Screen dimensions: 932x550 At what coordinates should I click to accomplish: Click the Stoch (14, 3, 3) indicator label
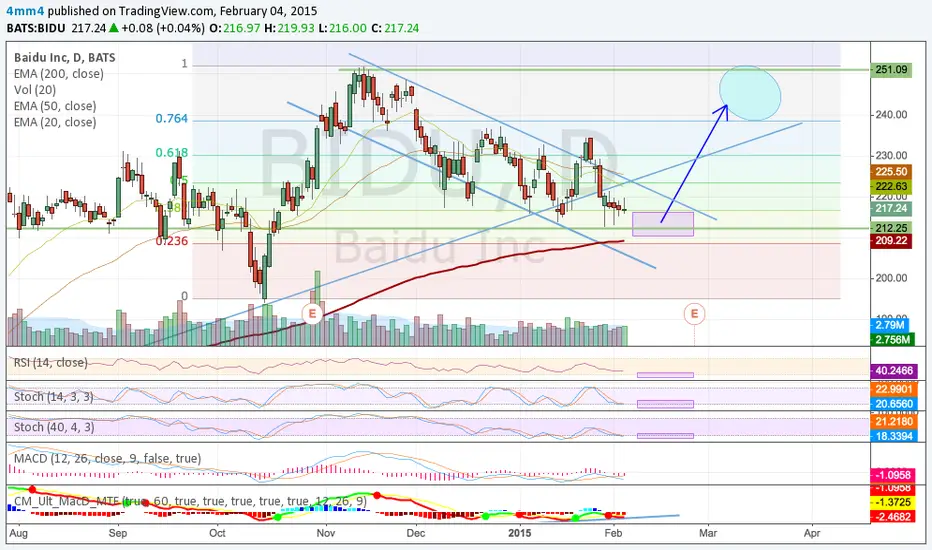tap(53, 396)
